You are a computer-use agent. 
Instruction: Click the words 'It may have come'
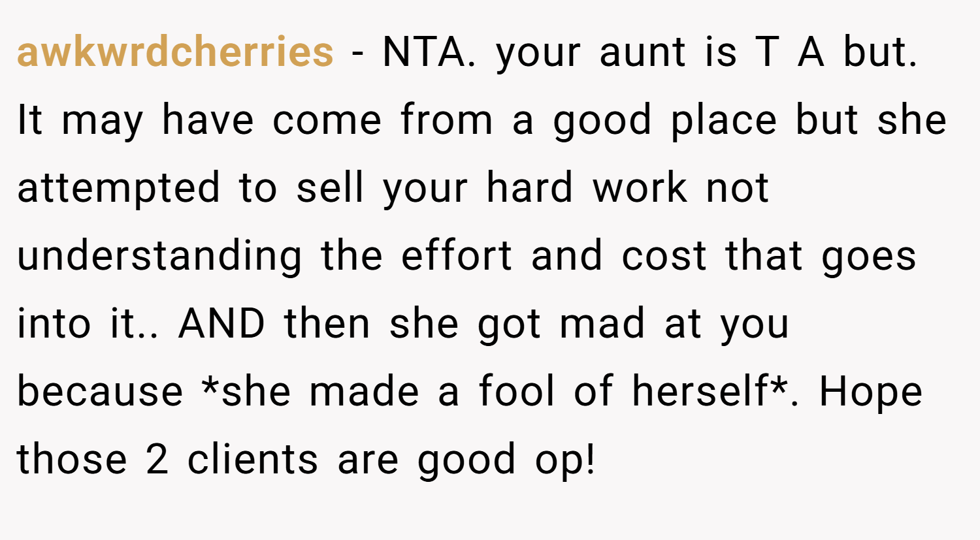click(x=199, y=121)
